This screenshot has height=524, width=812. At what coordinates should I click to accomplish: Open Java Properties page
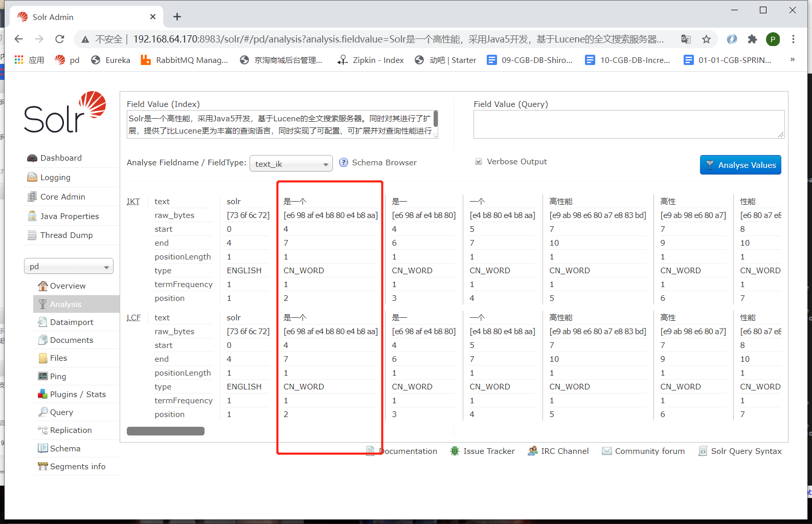tap(70, 216)
